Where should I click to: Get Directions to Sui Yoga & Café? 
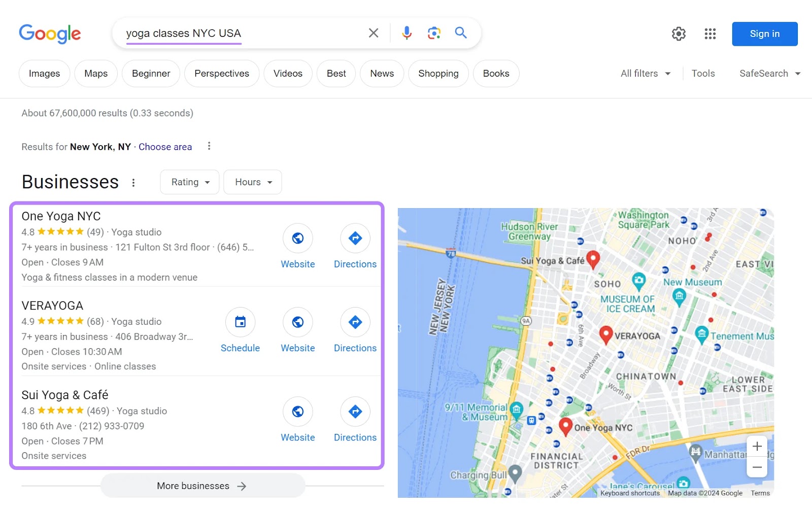pyautogui.click(x=355, y=412)
